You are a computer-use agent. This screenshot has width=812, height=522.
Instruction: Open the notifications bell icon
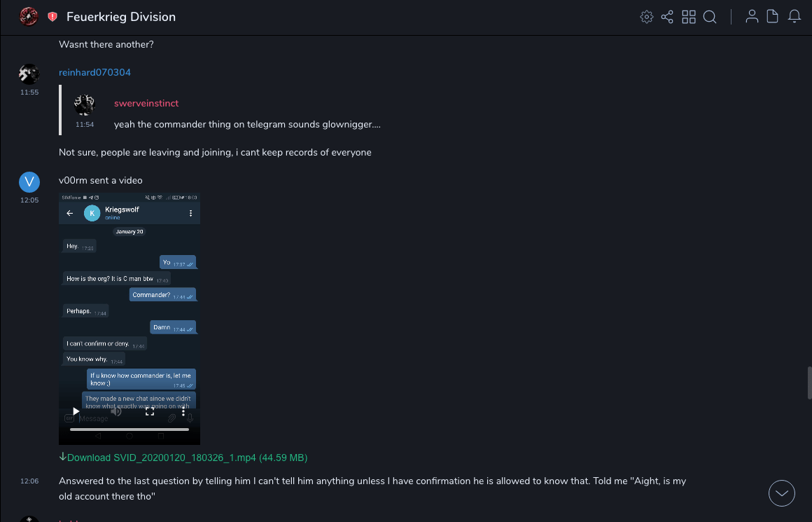point(794,17)
